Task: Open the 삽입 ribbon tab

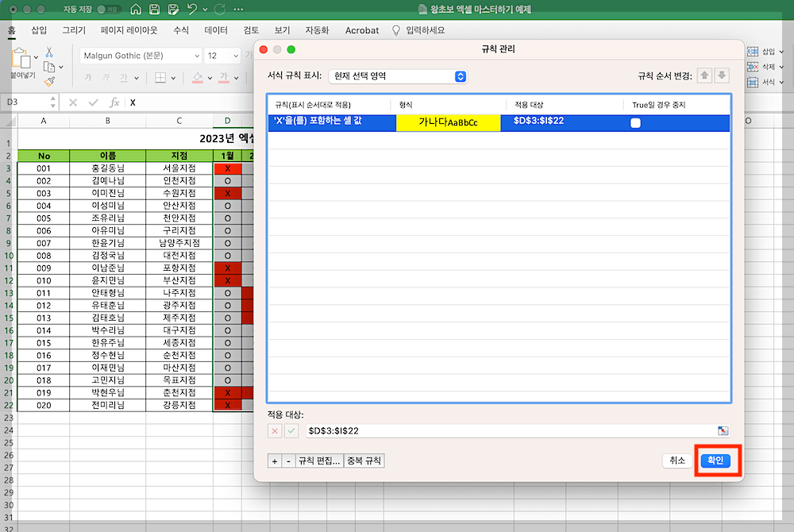Action: [x=39, y=30]
